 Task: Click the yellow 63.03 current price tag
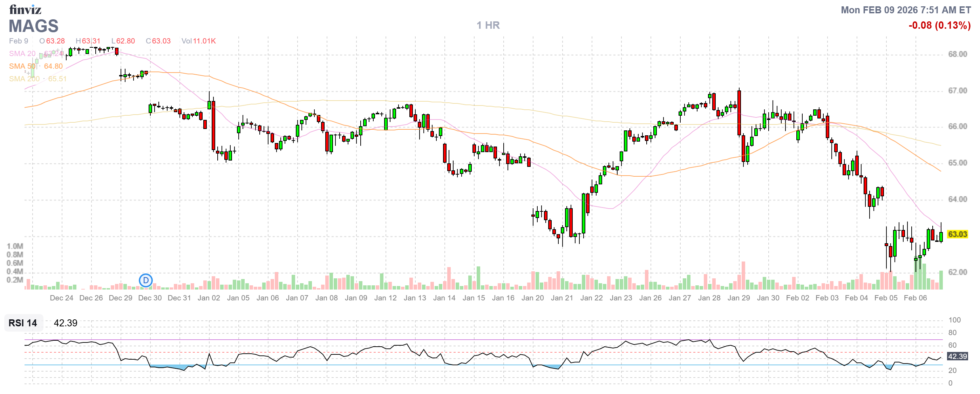click(x=957, y=234)
